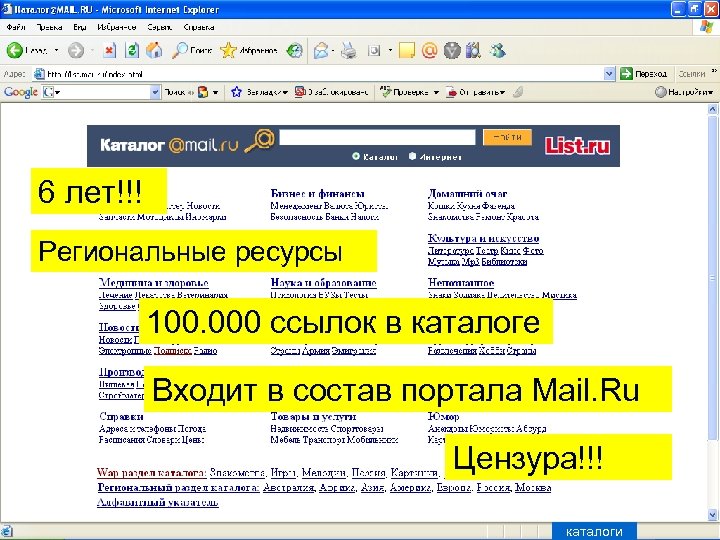Open the Медицина и здоровье category

tap(153, 282)
